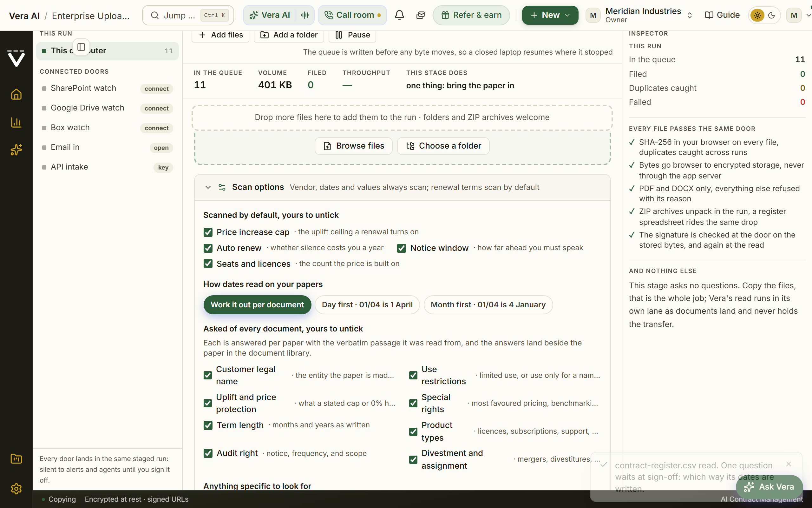This screenshot has height=508, width=812.
Task: Open the sparkle AI sidebar icon
Action: [16, 150]
